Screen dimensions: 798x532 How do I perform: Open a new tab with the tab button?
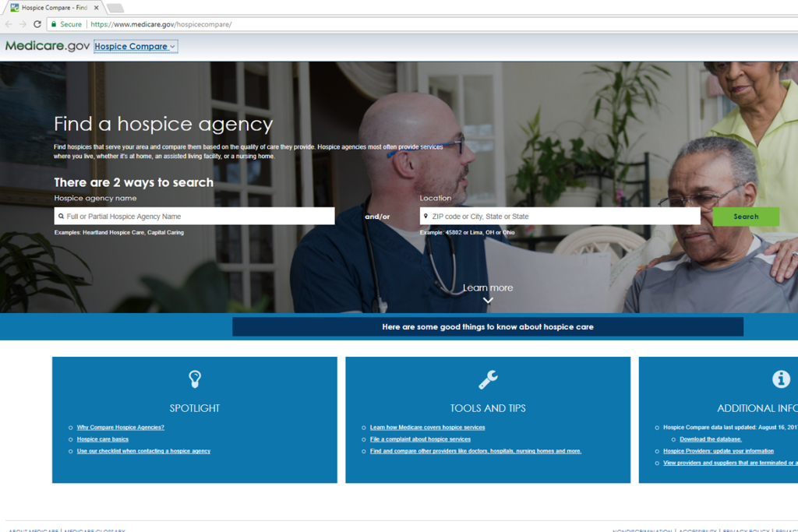point(115,8)
